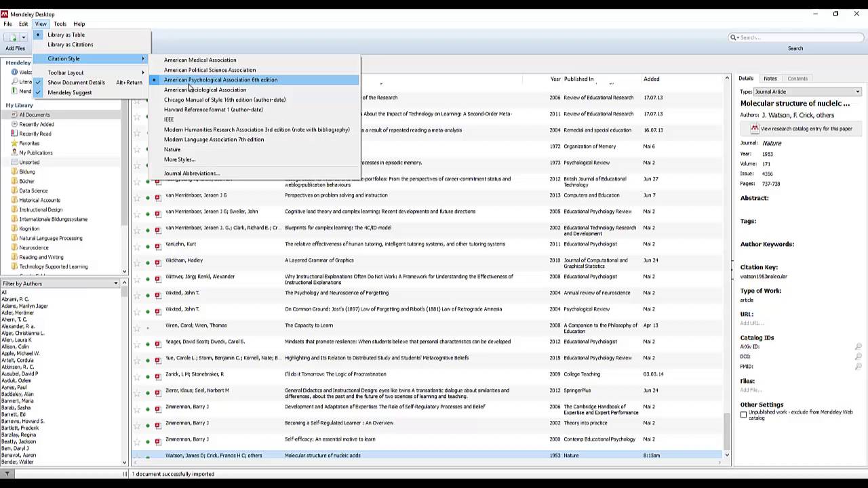
Task: Open PDF icon for Zarick, L M row
Action: tap(158, 377)
